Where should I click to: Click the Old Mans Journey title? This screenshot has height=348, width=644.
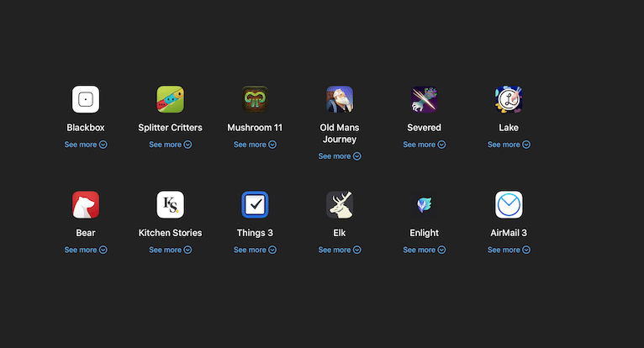coord(340,134)
